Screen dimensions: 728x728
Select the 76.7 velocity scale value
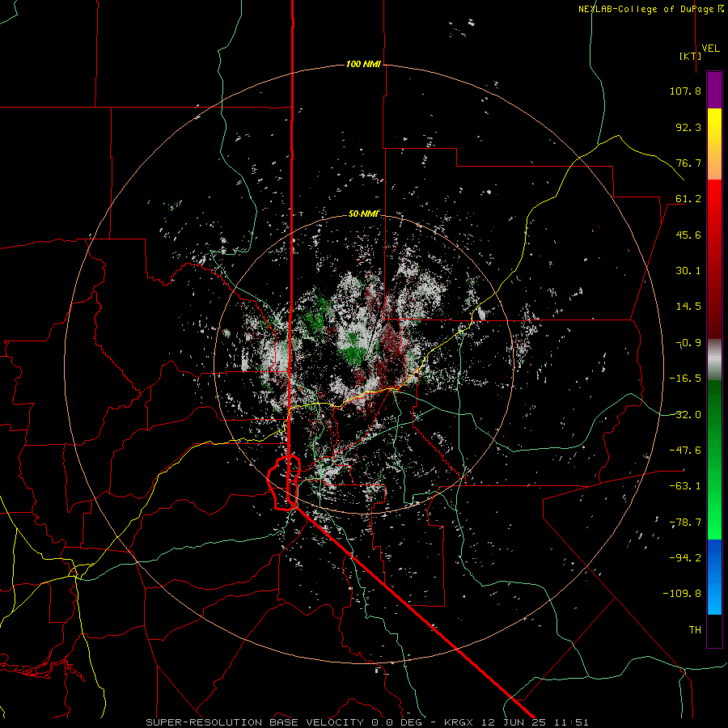(688, 163)
